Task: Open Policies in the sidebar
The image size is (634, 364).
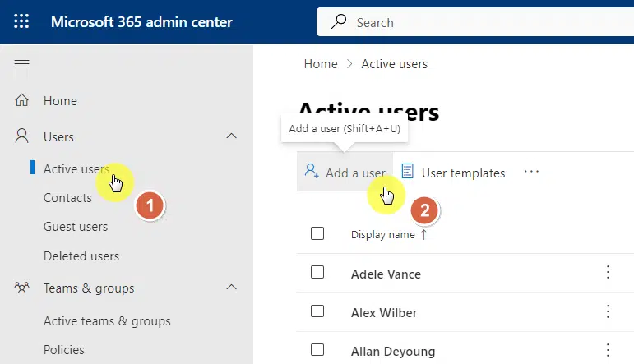Action: [x=64, y=350]
